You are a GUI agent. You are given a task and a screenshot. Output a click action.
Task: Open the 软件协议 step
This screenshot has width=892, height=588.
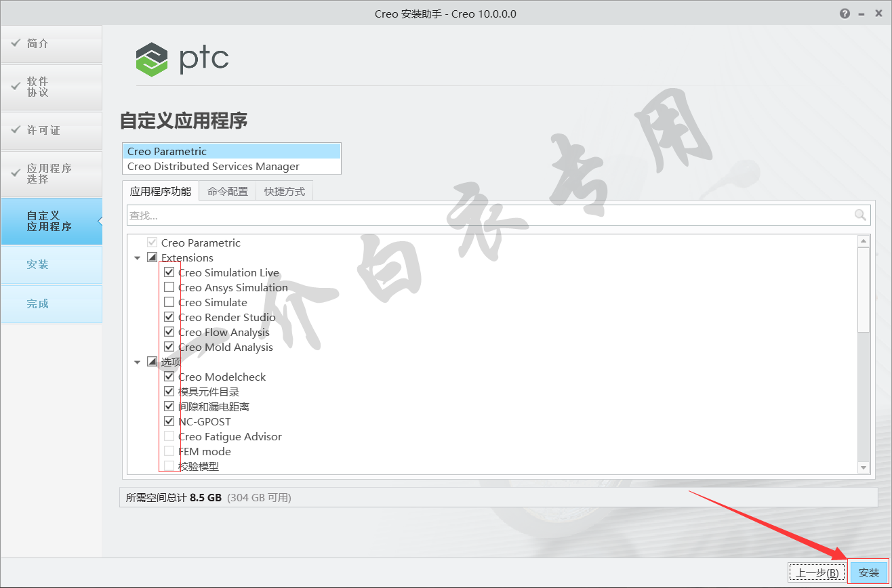point(52,87)
